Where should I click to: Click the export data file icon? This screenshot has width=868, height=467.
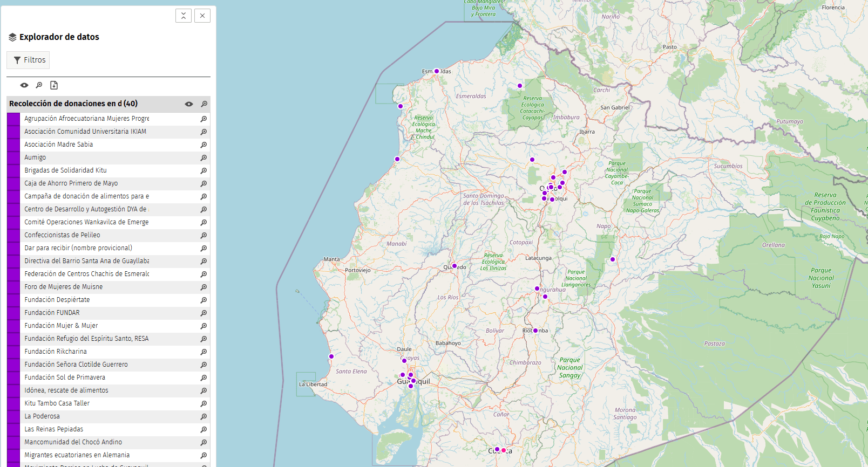pos(54,85)
